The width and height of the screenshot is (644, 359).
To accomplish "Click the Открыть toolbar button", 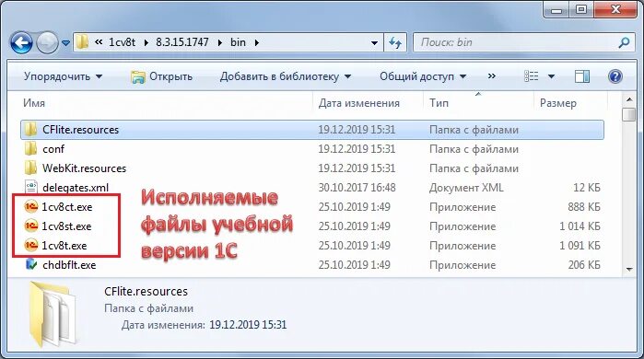I will (161, 76).
